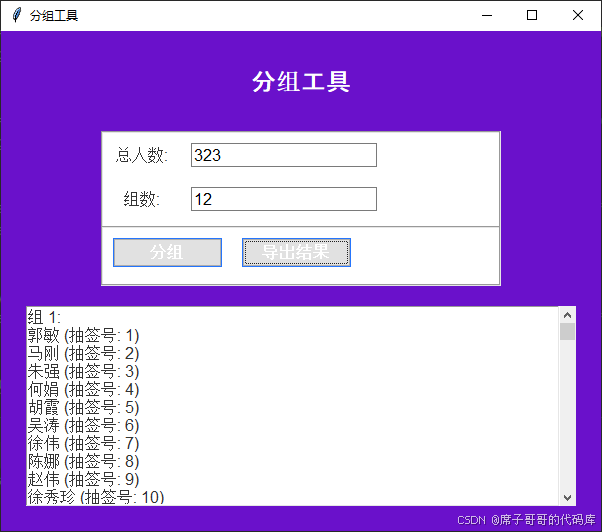Click the 组数: label
This screenshot has height=532, width=602.
tap(141, 199)
